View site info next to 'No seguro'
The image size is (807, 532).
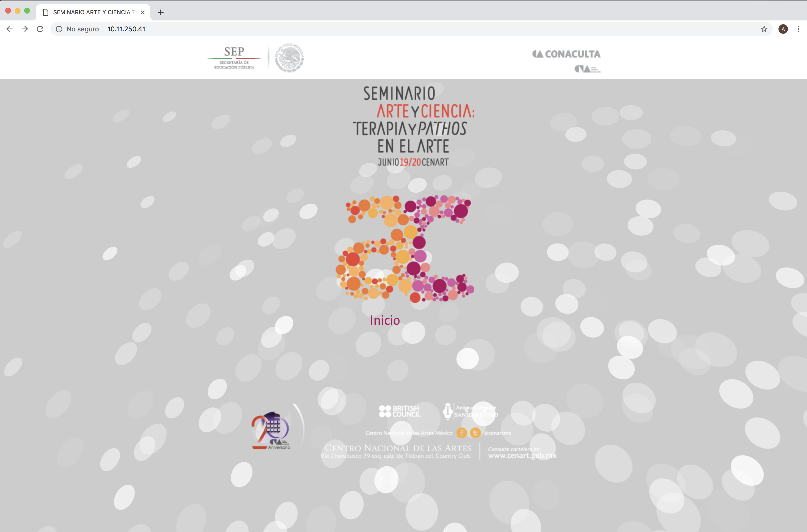(59, 29)
